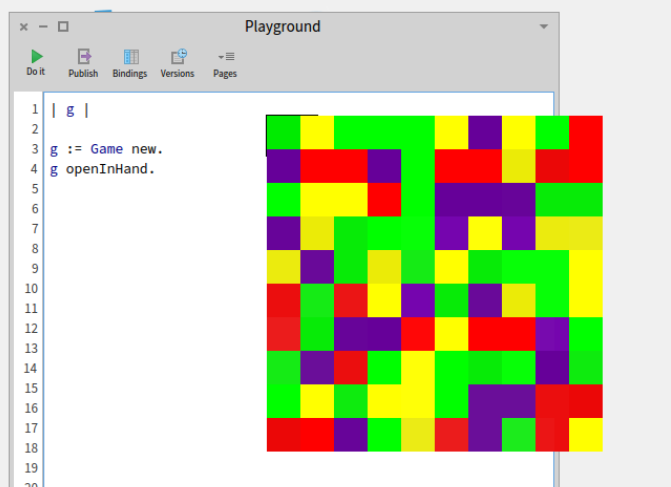The width and height of the screenshot is (671, 487).
Task: Open the Versions history icon
Action: [x=178, y=56]
